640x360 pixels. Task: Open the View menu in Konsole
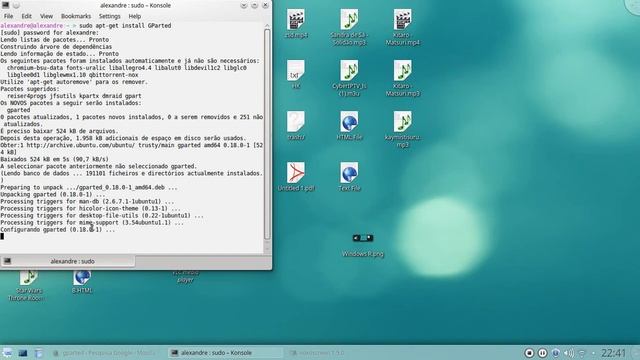[46, 16]
